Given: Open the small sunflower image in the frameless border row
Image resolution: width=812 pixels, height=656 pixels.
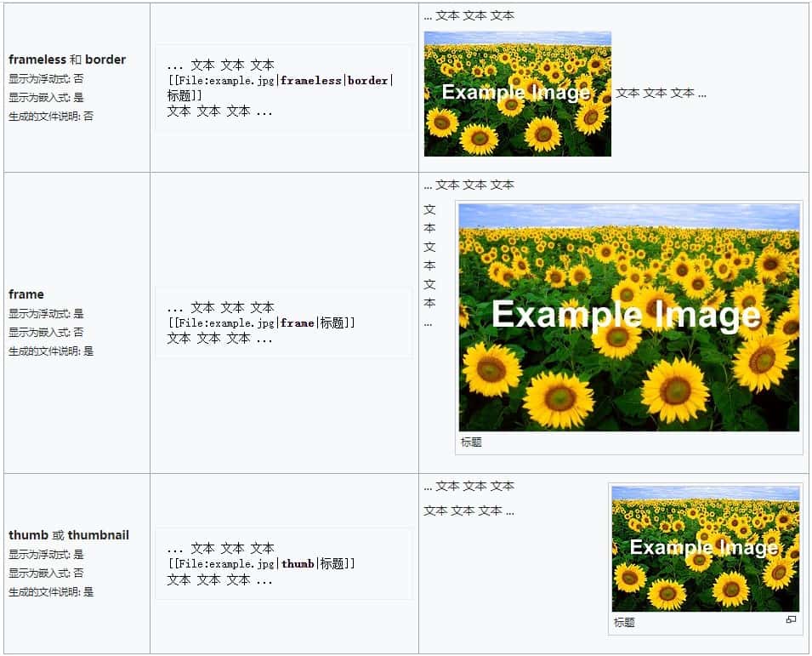Looking at the screenshot, I should (517, 94).
